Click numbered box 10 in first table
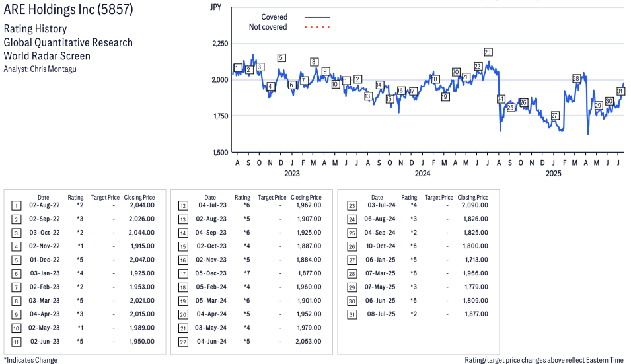 [x=16, y=328]
